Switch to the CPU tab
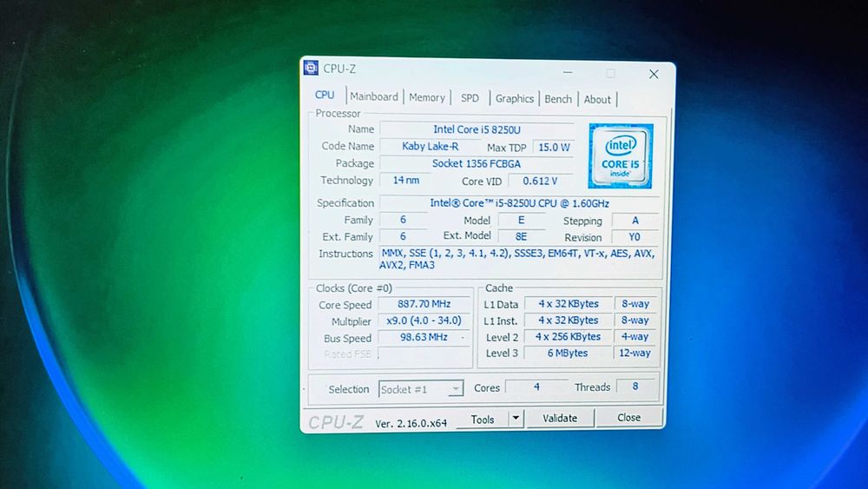868x489 pixels. click(x=325, y=96)
